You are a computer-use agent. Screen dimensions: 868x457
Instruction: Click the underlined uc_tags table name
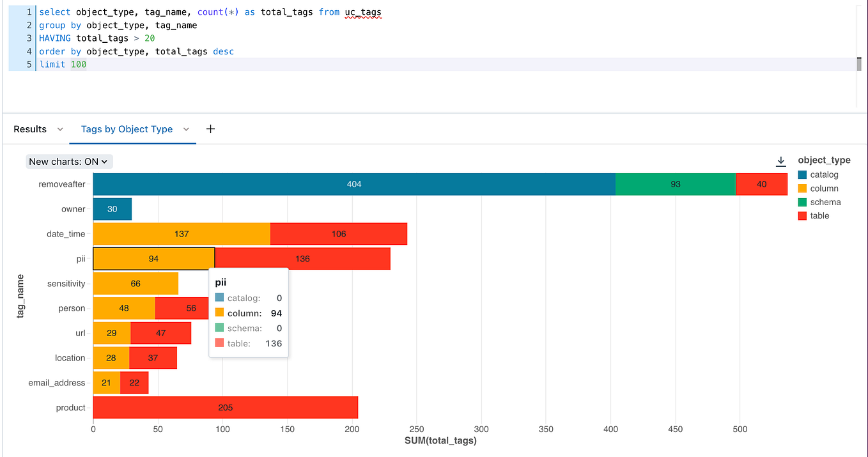tap(362, 12)
